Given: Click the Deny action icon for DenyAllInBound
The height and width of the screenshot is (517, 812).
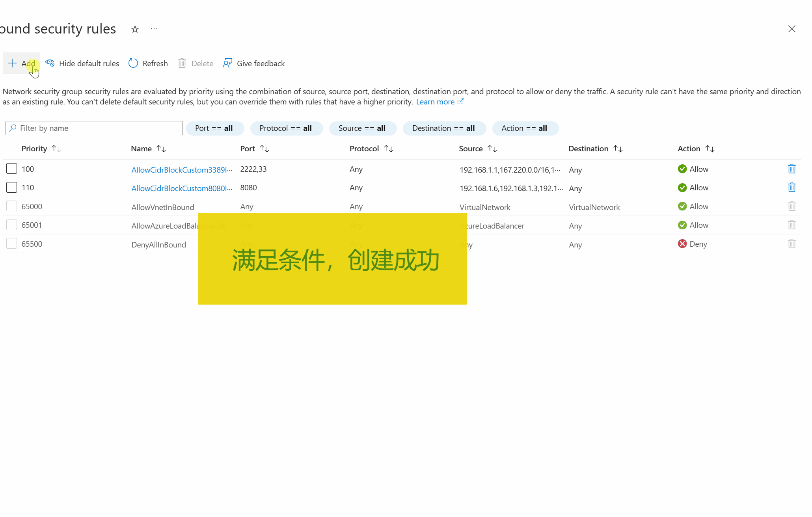Looking at the screenshot, I should [682, 244].
